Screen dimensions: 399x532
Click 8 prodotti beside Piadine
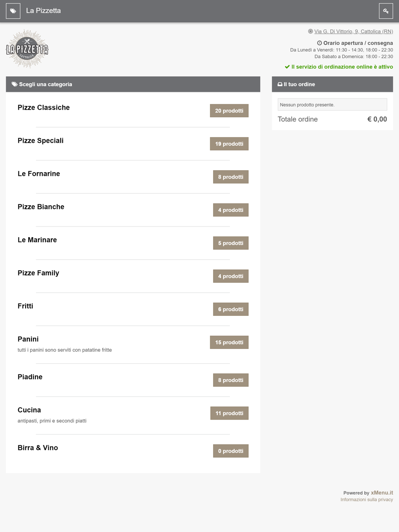231,380
